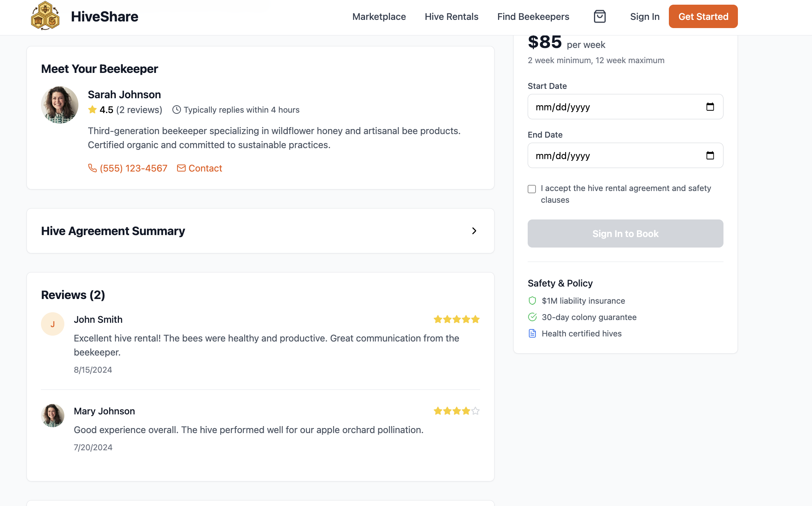Click the Sign In link
Screen dimensions: 812x506
[x=644, y=17]
